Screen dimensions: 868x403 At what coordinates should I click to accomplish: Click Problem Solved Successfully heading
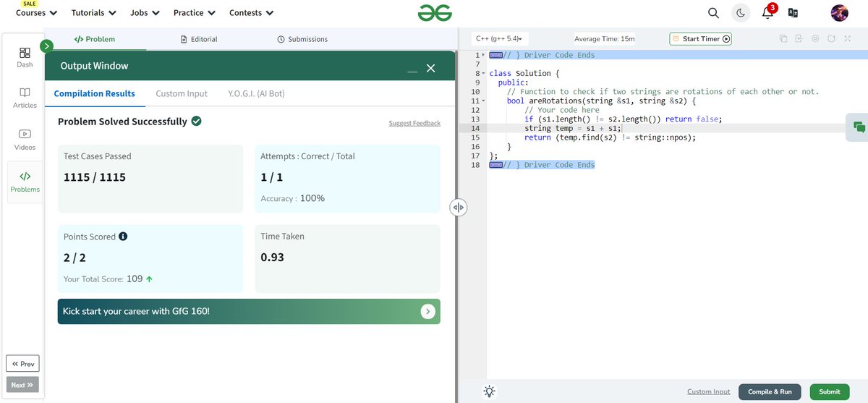[x=122, y=122]
